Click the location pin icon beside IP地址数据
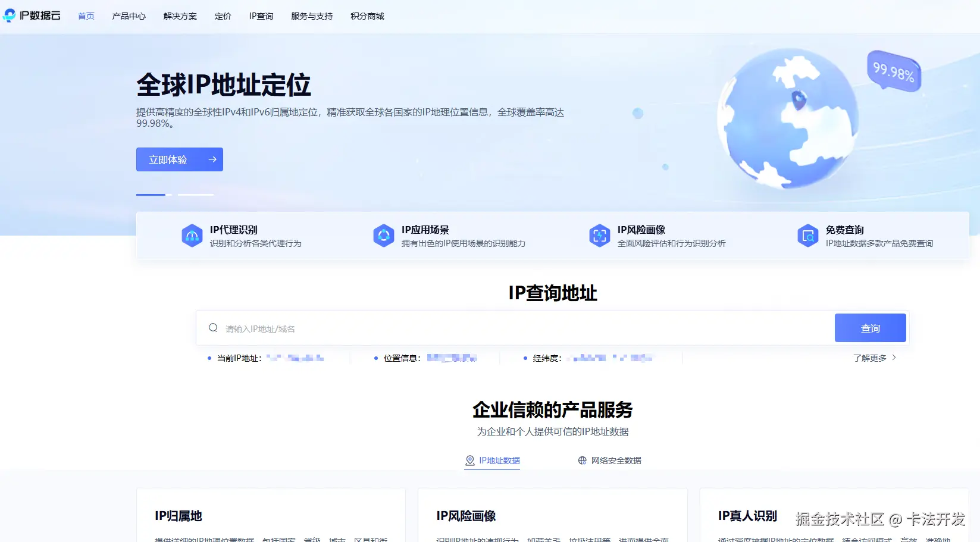Image resolution: width=980 pixels, height=542 pixels. [470, 460]
